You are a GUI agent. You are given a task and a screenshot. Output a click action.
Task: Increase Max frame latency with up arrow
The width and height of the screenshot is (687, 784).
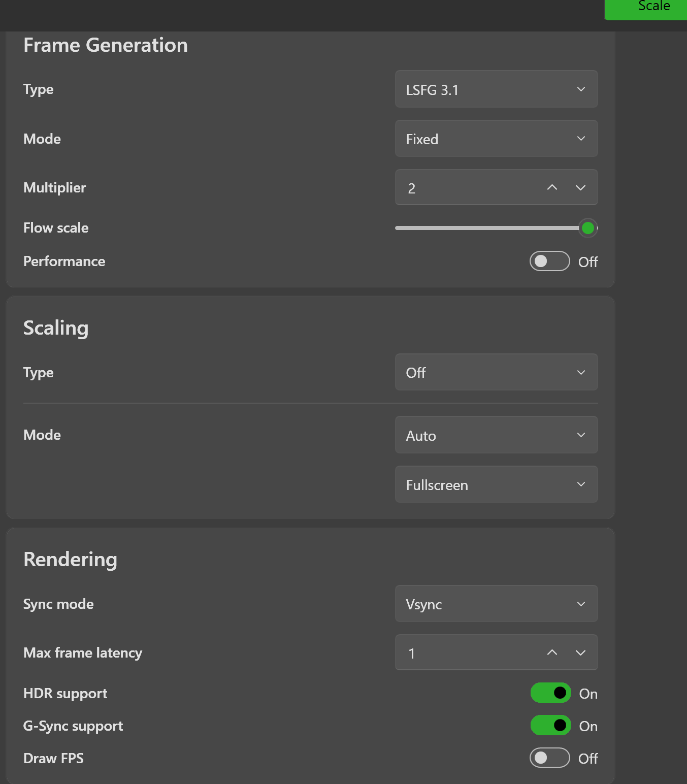552,653
